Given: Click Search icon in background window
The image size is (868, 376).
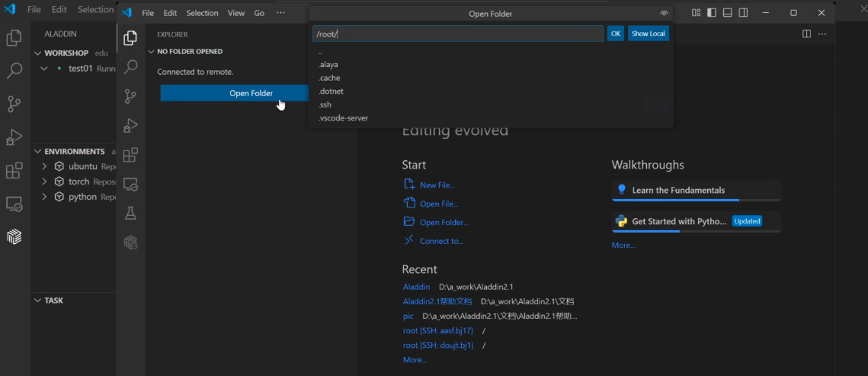Looking at the screenshot, I should pos(14,70).
